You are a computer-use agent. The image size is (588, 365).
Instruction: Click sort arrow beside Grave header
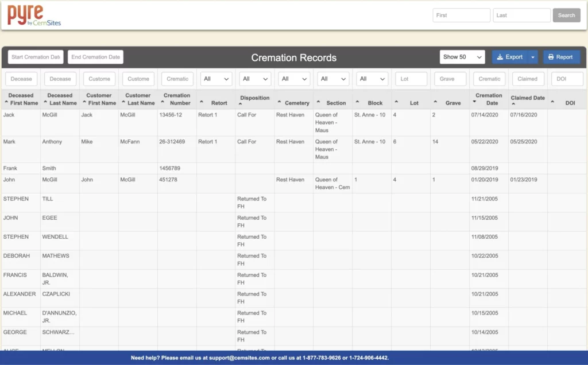[x=435, y=102]
